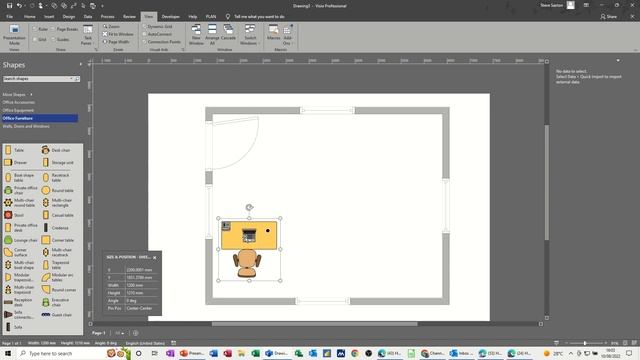Expand the More Shapes menu
640x360 pixels.
(17, 94)
